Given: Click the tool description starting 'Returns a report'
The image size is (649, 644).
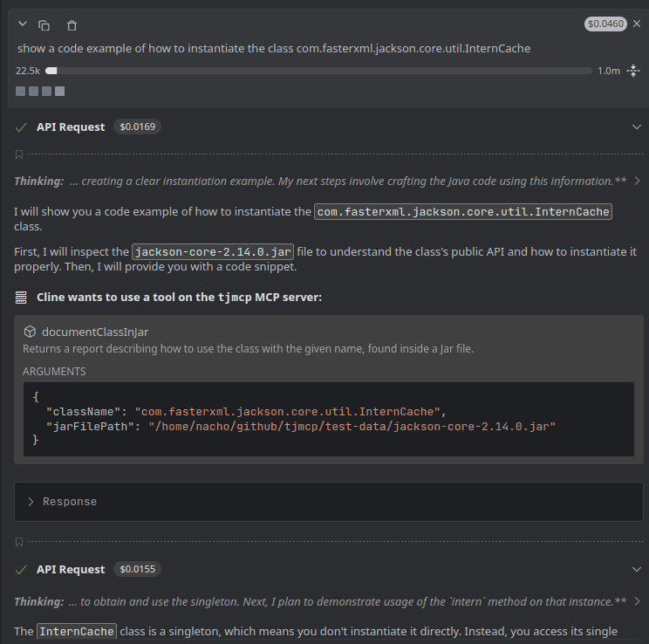Looking at the screenshot, I should pyautogui.click(x=248, y=349).
